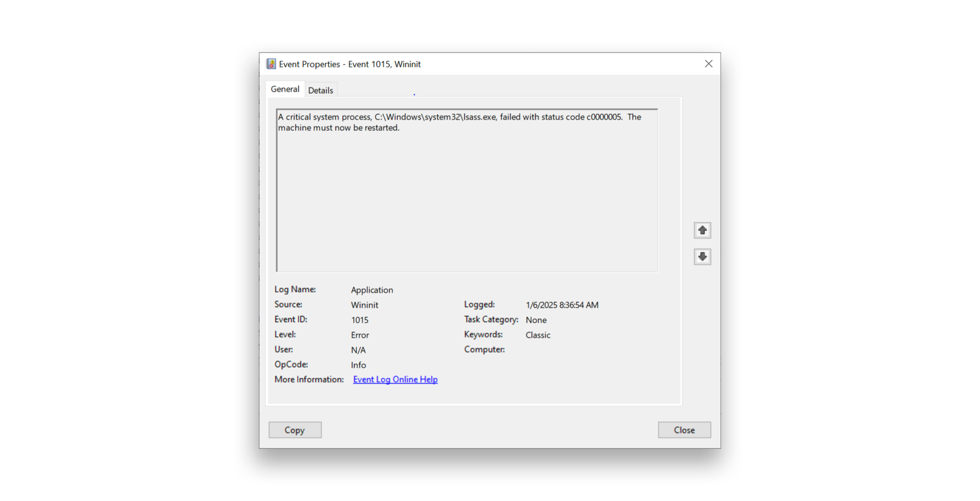Click the Level value Error
The width and height of the screenshot is (980, 501).
click(x=360, y=335)
